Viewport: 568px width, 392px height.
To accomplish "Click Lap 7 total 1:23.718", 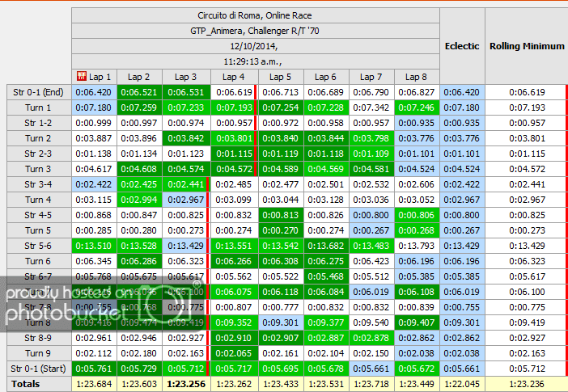I will tap(371, 384).
